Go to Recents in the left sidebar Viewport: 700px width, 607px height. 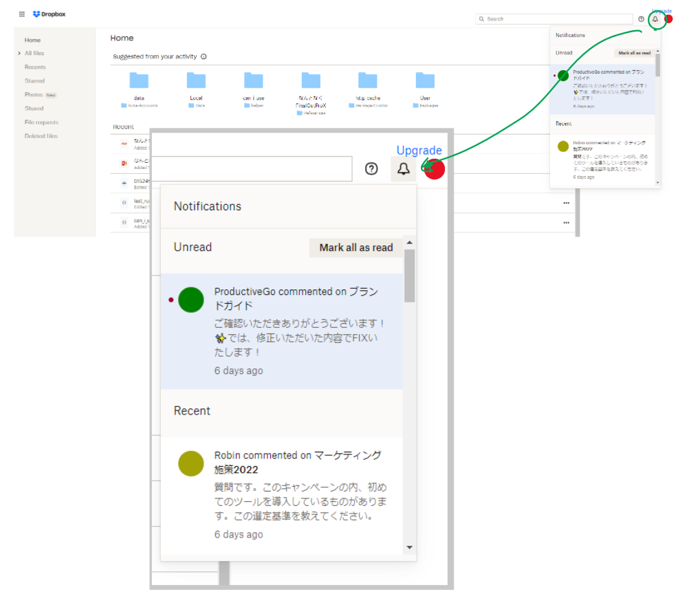tap(35, 67)
